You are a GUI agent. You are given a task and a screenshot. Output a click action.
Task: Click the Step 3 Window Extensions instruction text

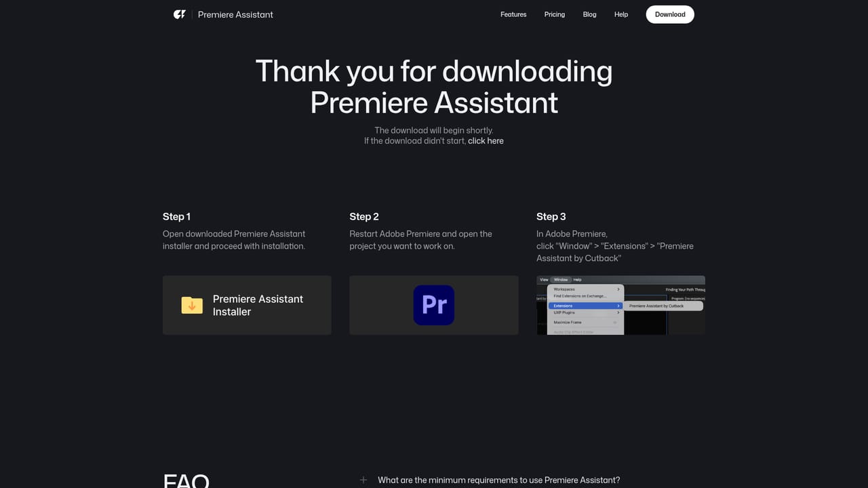(615, 246)
